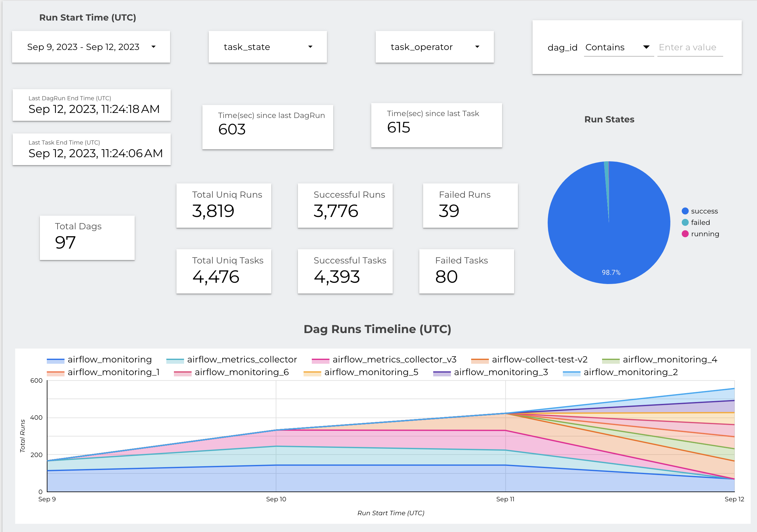Click the success legend dot in Run States
This screenshot has width=757, height=532.
coord(685,211)
